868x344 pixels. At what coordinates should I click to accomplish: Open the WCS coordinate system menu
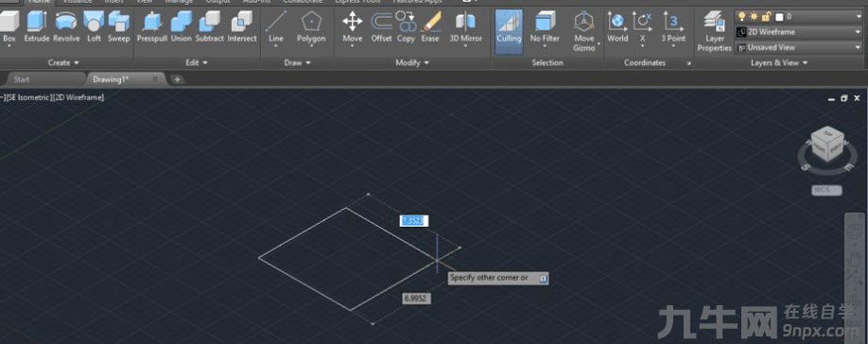pos(827,190)
